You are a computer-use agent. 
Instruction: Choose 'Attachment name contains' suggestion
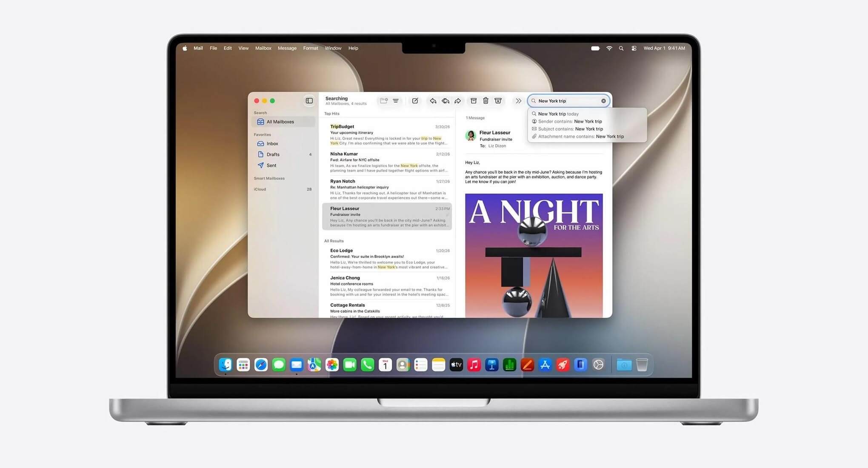[587, 137]
